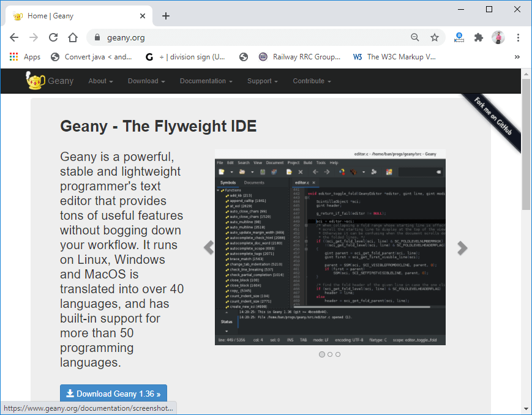Select the second carousel indicator dot
The image size is (532, 415).
coord(330,354)
